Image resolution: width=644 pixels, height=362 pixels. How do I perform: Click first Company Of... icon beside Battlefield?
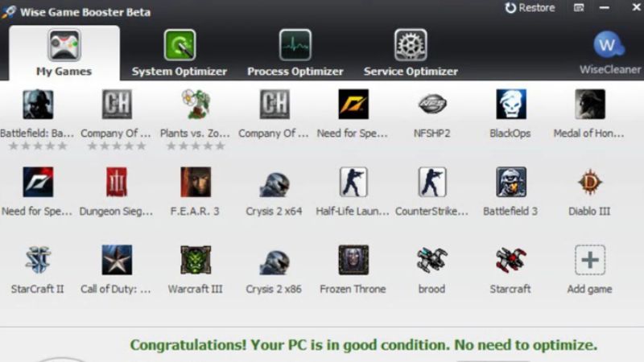117,105
